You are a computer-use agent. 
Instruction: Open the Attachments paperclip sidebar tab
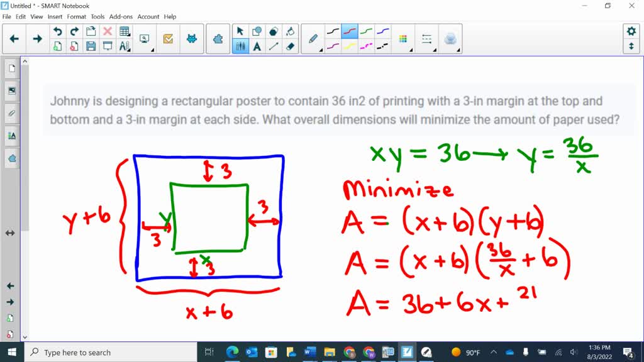point(11,113)
